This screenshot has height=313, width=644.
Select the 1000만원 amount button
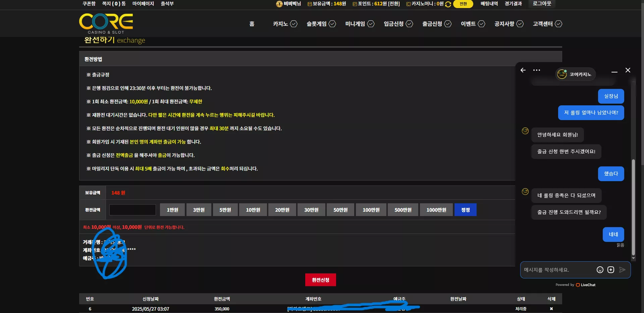tap(436, 210)
